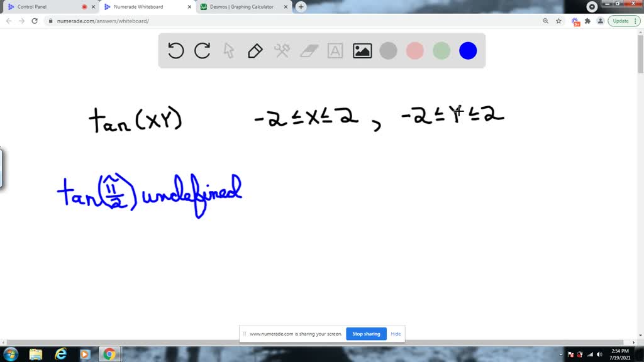
Task: Select the pointer selection tool
Action: [227, 50]
